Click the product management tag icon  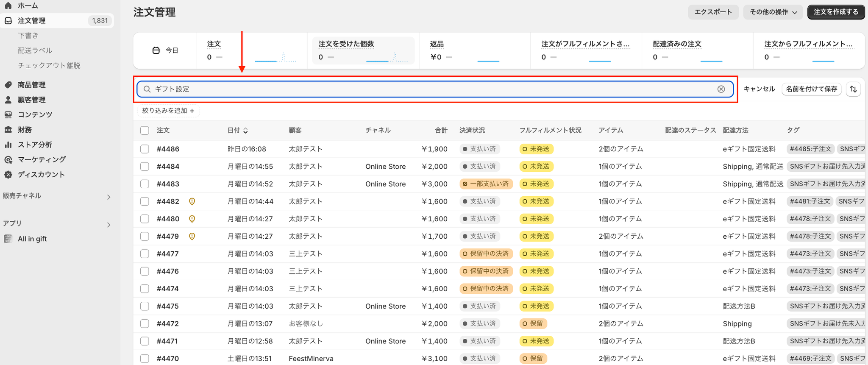[x=8, y=85]
